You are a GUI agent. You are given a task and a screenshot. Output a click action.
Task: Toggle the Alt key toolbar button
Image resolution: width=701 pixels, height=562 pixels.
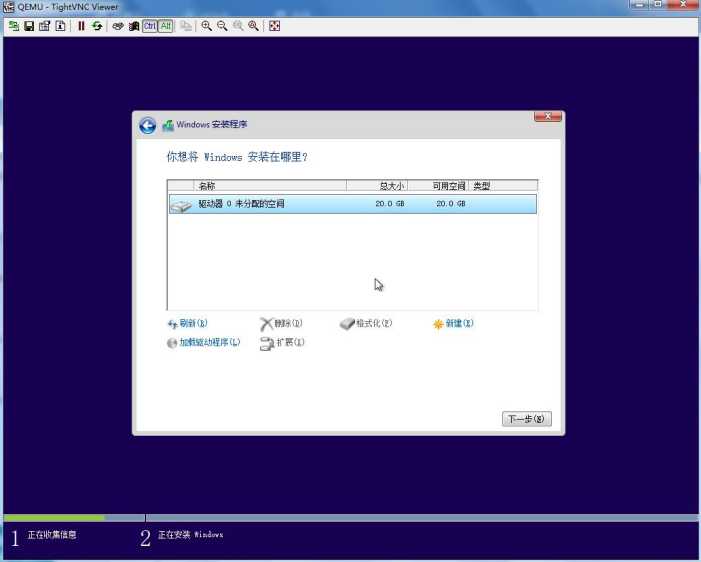pos(165,26)
